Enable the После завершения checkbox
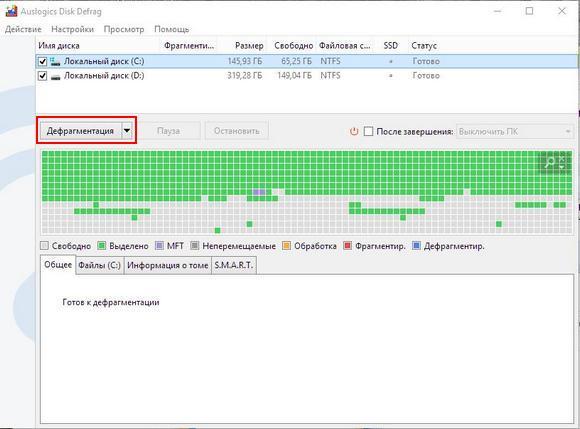The image size is (580, 429). [368, 131]
